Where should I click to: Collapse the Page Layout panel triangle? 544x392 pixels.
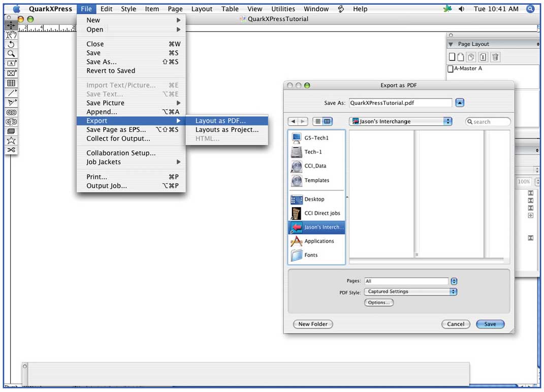(451, 44)
